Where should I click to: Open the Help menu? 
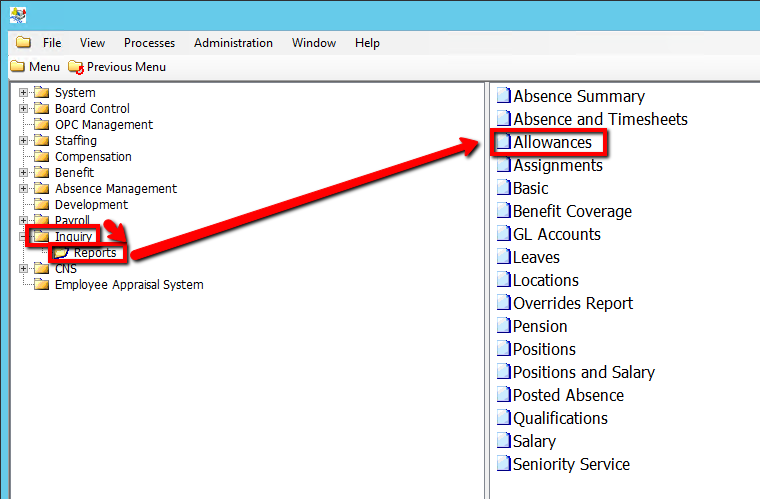tap(367, 43)
